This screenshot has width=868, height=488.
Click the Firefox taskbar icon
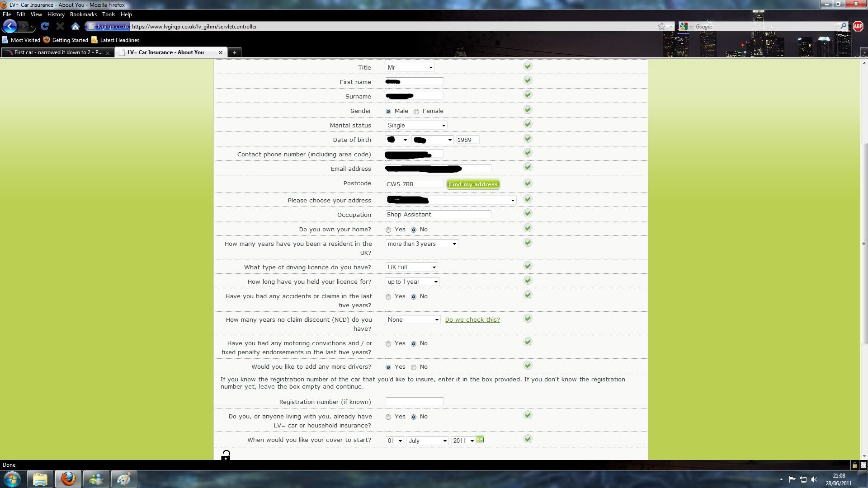68,479
